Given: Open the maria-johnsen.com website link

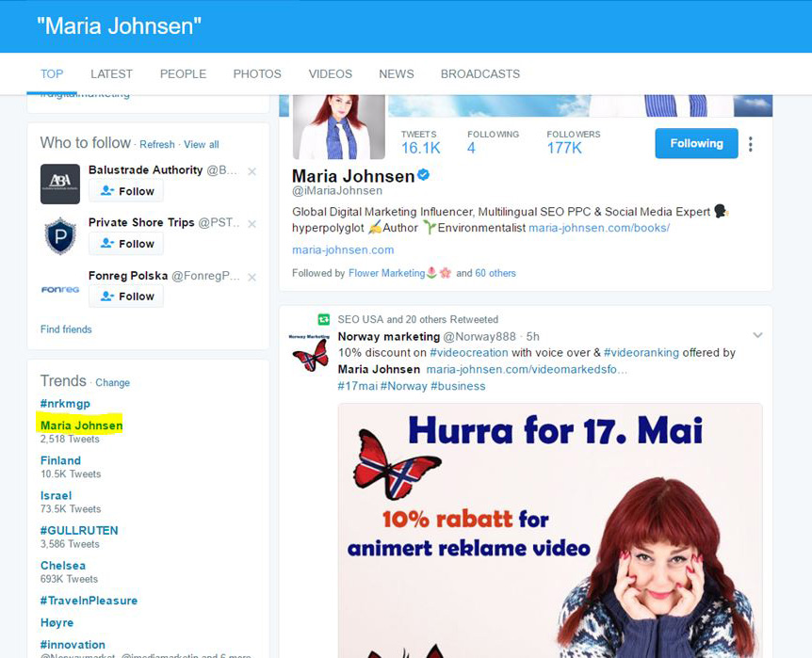Looking at the screenshot, I should tap(343, 250).
